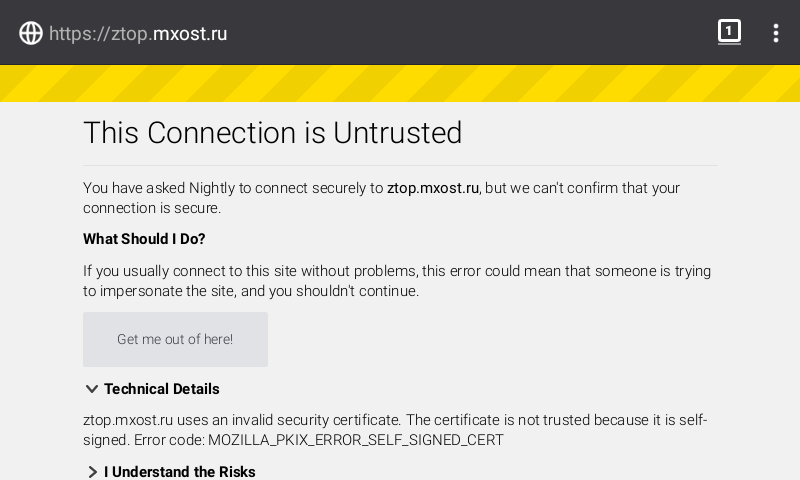The image size is (800, 480).
Task: Click the bold ztop.mxost.ru text in the message
Action: pos(432,188)
